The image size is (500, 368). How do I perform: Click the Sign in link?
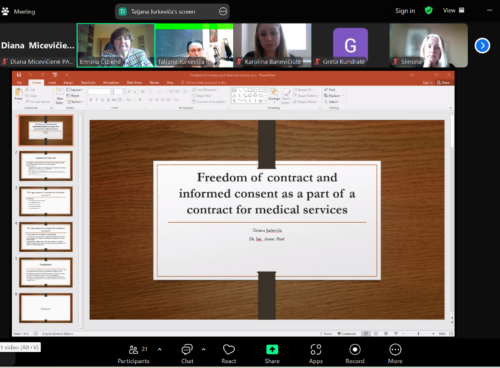pos(405,11)
